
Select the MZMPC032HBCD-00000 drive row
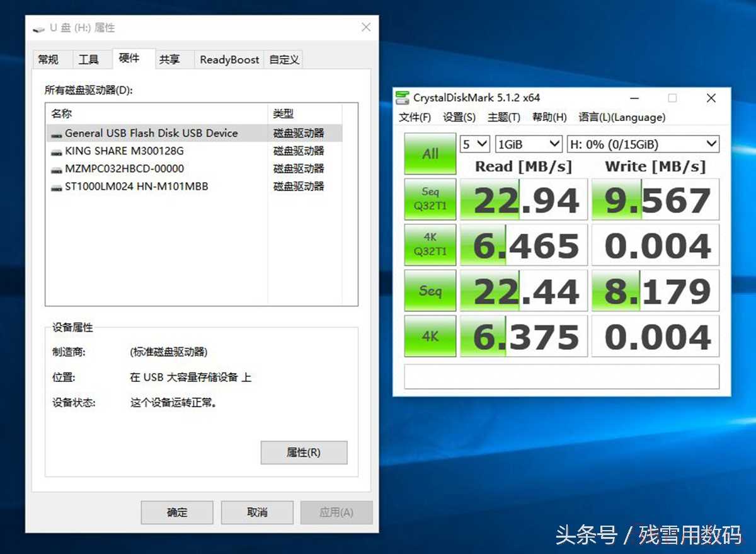coord(194,169)
